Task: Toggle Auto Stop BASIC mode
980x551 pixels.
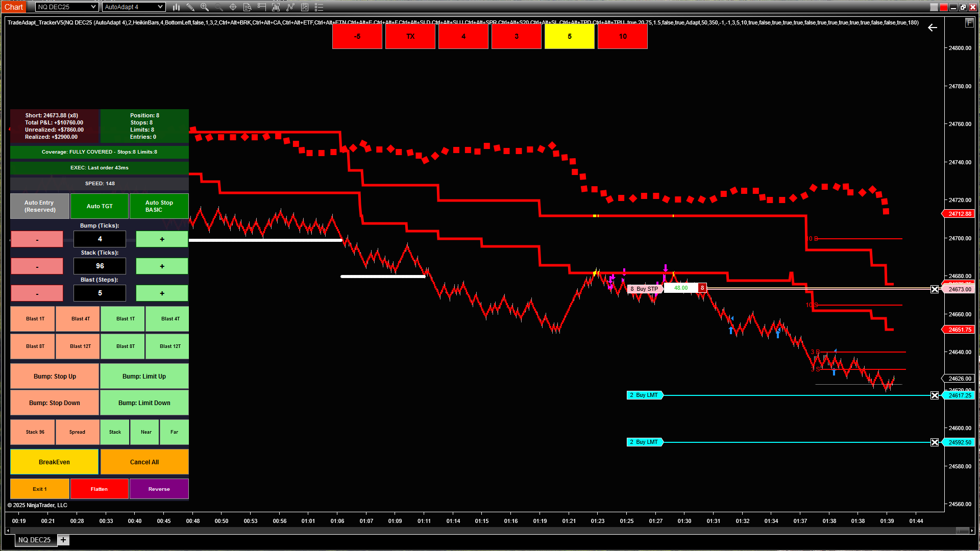Action: coord(159,206)
